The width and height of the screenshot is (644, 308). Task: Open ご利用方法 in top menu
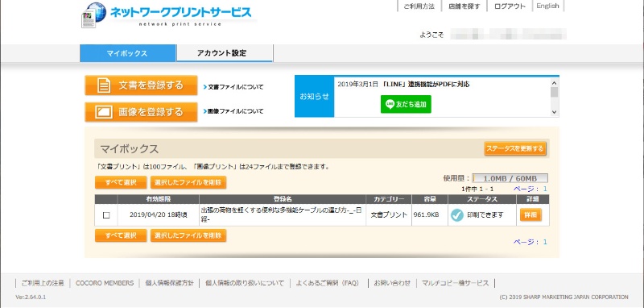tap(419, 6)
